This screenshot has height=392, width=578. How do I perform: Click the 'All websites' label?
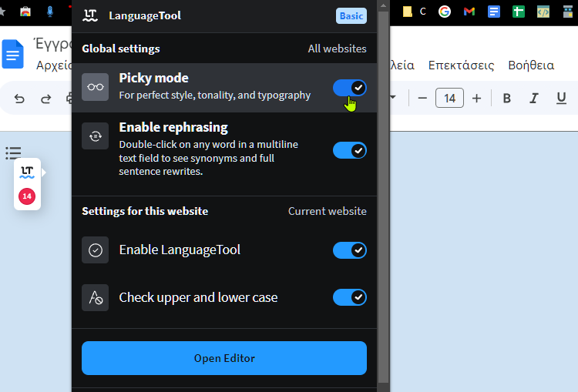(x=337, y=49)
